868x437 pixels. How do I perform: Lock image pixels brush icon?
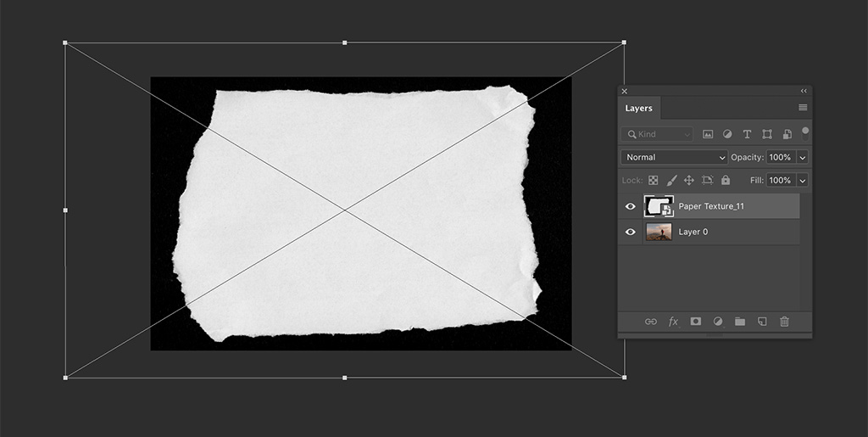click(671, 180)
